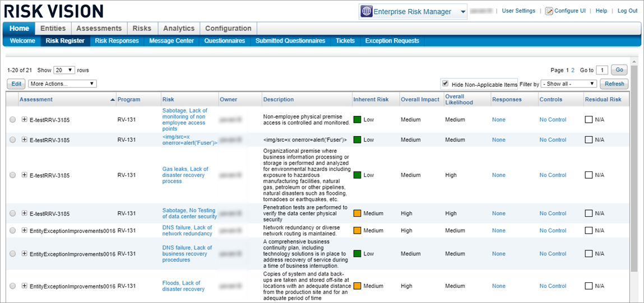Select radio button for DNS failure business recovery row
This screenshot has width=644, height=303.
point(13,254)
